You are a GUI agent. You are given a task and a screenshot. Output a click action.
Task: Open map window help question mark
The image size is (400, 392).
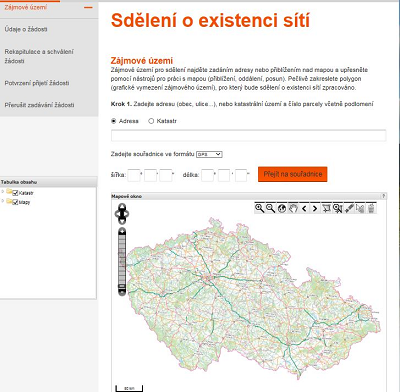coord(383,196)
